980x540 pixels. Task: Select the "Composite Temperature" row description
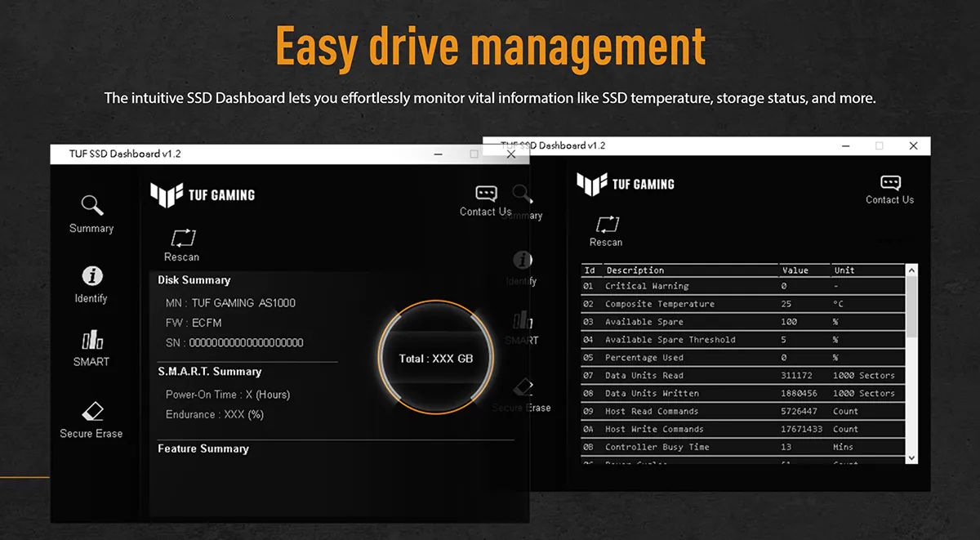660,304
